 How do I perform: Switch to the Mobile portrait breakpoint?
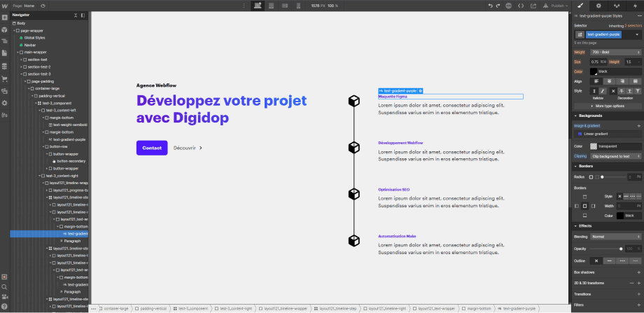coord(299,6)
